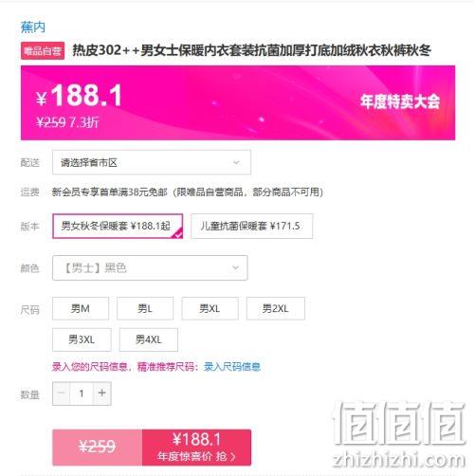
Task: Click the 唯品自营 badge
Action: (x=43, y=50)
